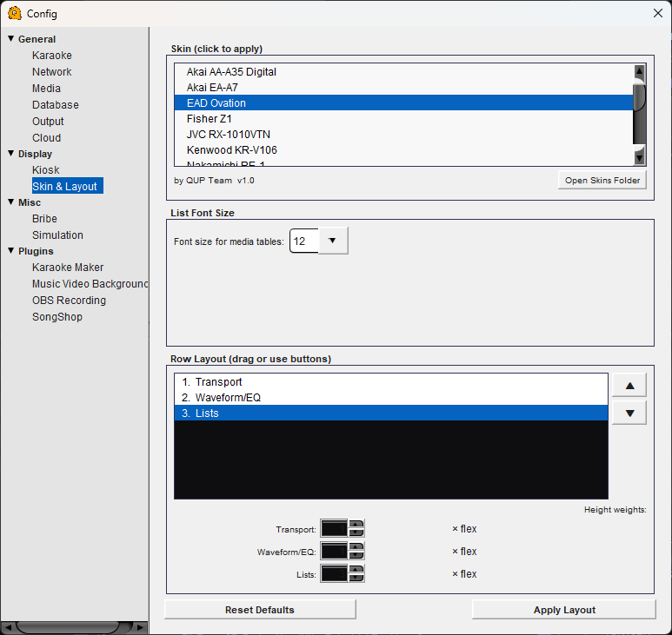This screenshot has width=672, height=635.
Task: Apply the JVC RX-1010VTN skin
Action: pyautogui.click(x=403, y=135)
